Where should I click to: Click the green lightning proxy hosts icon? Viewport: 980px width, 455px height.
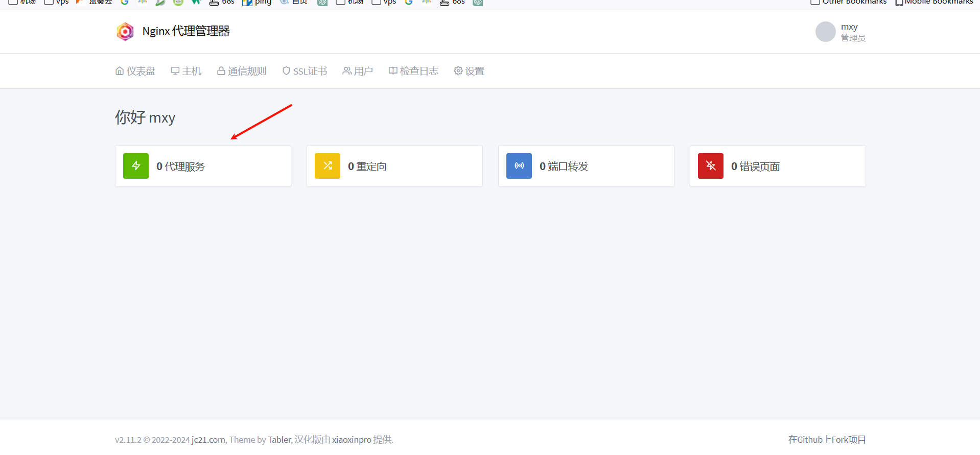point(136,166)
